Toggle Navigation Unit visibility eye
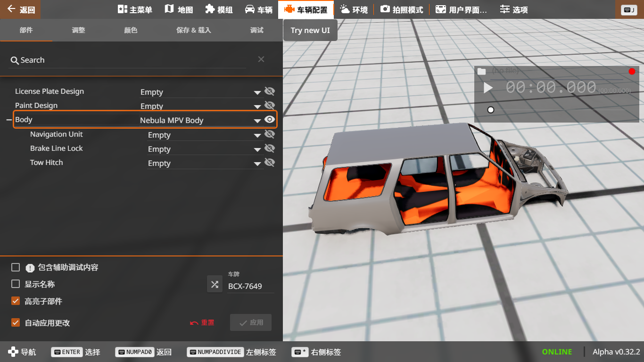This screenshot has width=644, height=362. (270, 134)
